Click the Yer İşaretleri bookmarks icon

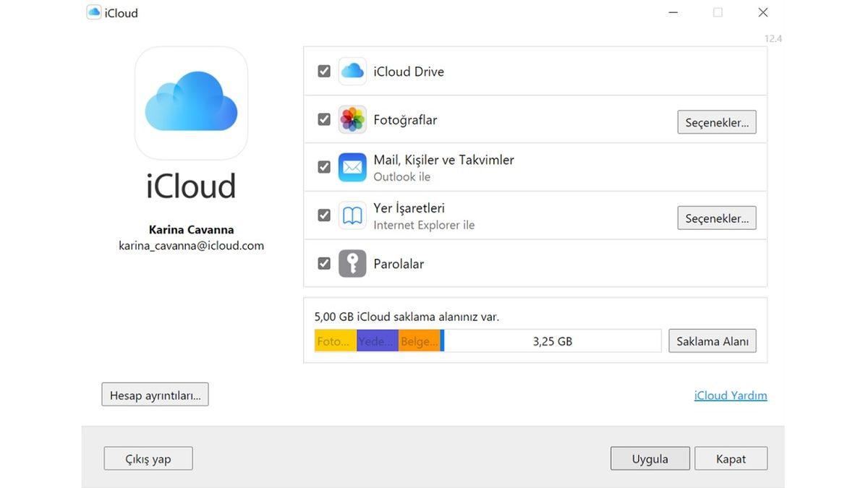[x=352, y=215]
